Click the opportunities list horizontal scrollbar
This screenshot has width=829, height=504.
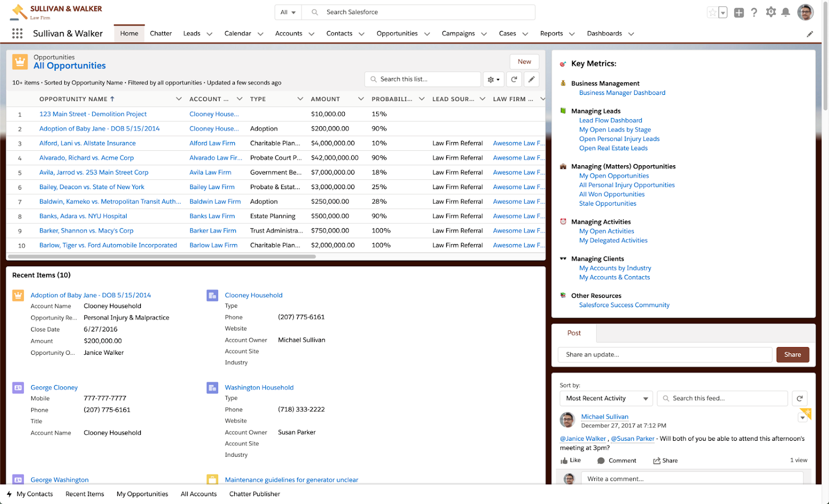click(x=161, y=256)
